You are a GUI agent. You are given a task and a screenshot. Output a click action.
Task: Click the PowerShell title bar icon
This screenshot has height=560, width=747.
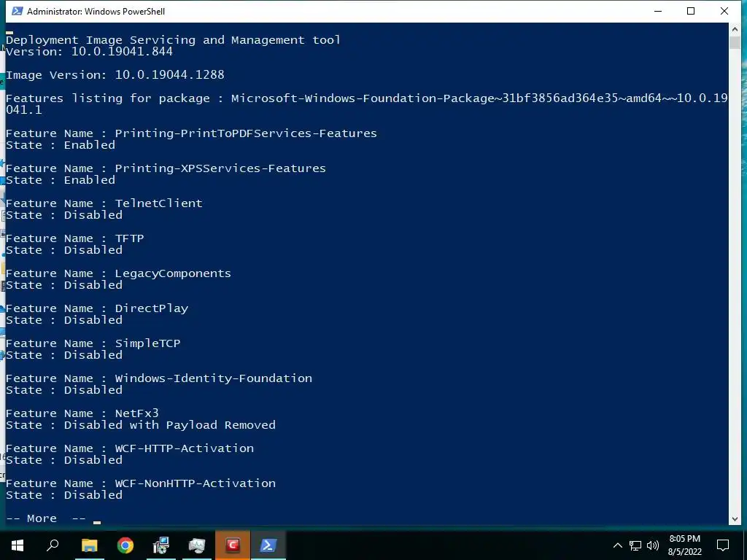(x=18, y=11)
